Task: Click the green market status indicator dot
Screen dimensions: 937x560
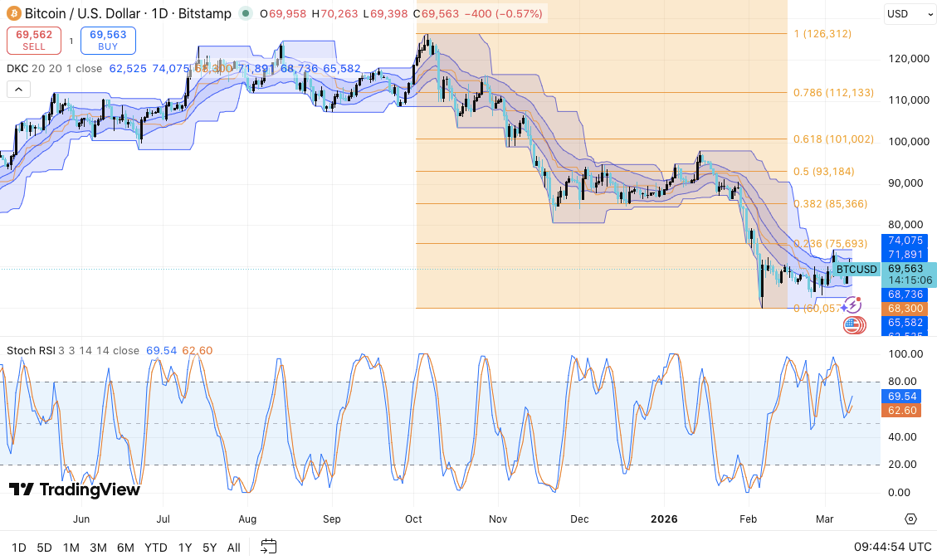Action: pos(245,14)
